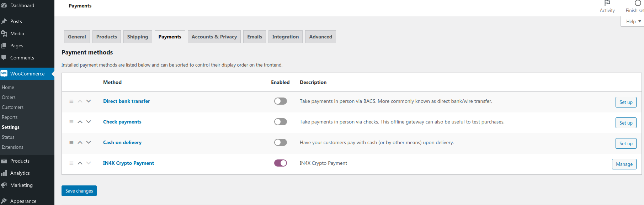
Task: Click the Pages document icon
Action: [4, 46]
